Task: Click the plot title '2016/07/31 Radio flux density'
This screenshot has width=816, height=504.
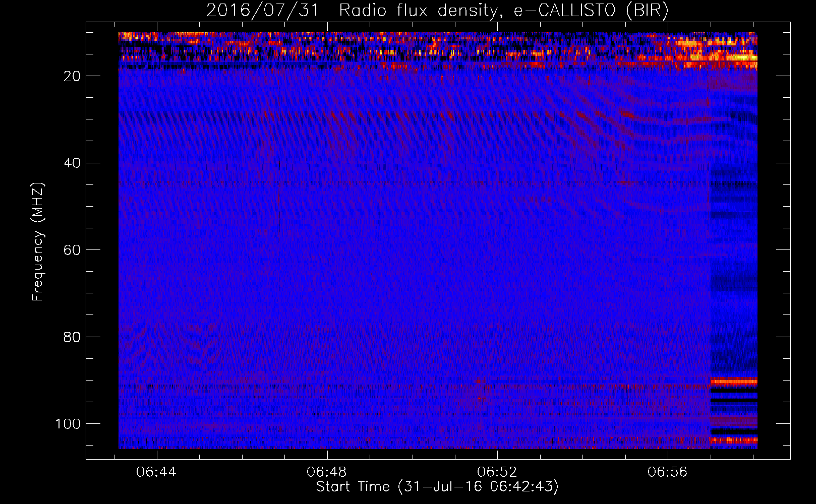Action: tap(437, 11)
